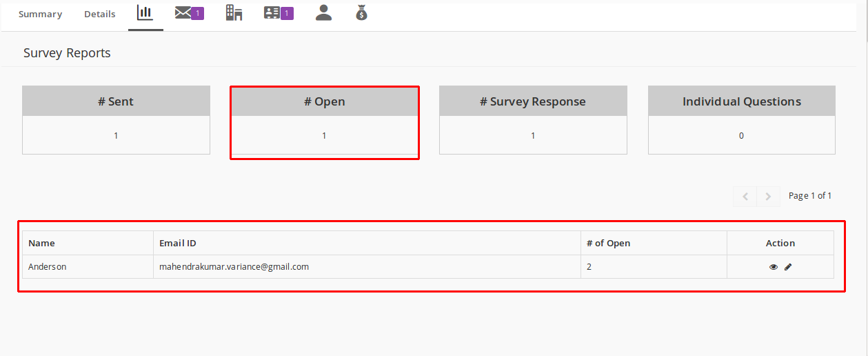This screenshot has width=868, height=356.
Task: Click the Action column header
Action: click(780, 243)
